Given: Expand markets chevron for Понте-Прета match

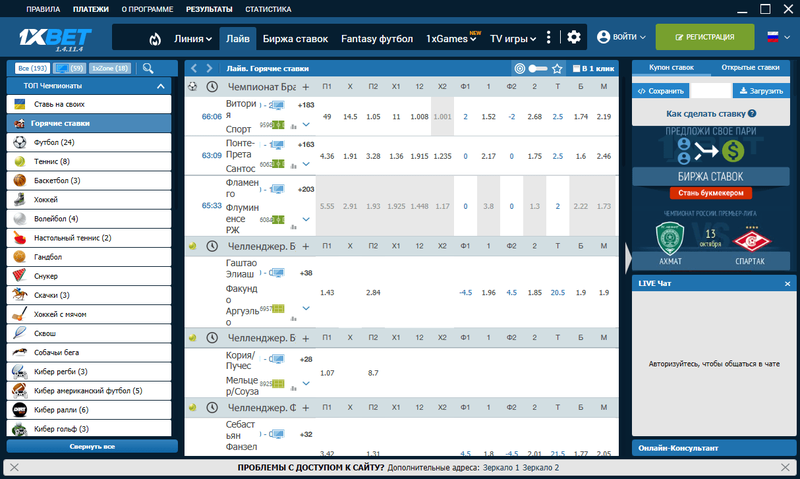Looking at the screenshot, I should tap(306, 164).
